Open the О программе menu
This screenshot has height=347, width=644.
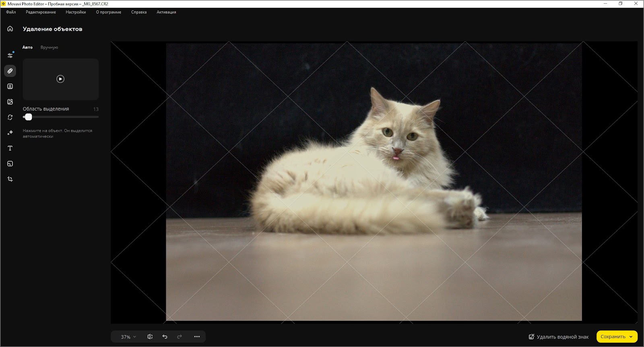pyautogui.click(x=108, y=12)
